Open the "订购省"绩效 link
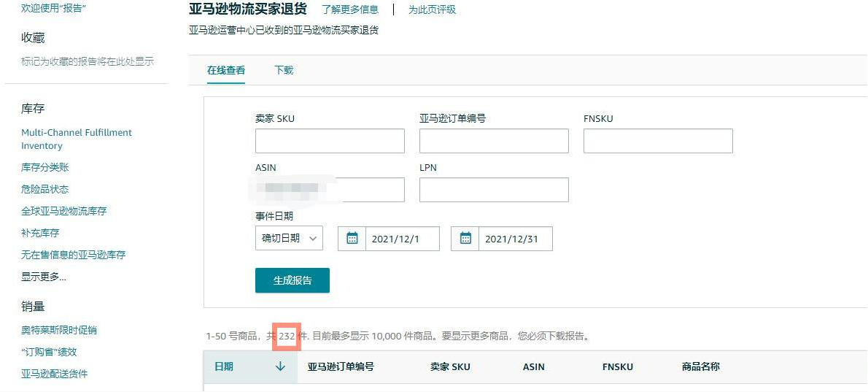Viewport: 868px width, 392px height. point(49,352)
